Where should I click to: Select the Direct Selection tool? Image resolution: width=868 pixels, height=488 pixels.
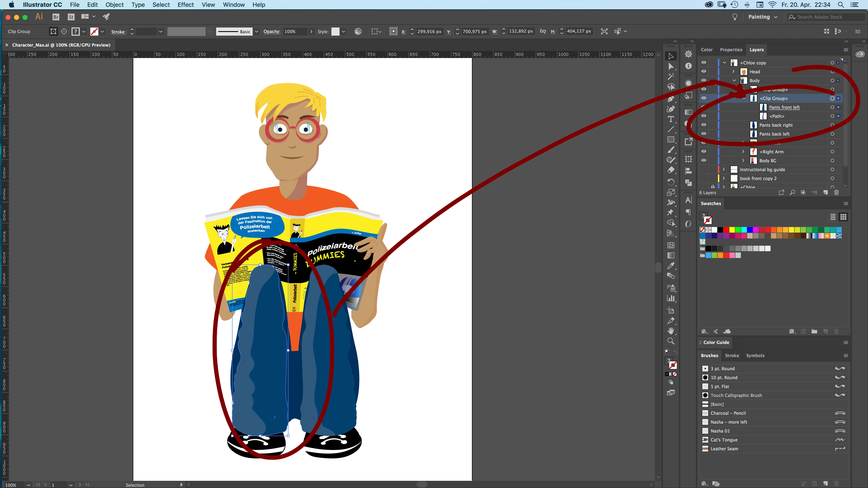(671, 67)
